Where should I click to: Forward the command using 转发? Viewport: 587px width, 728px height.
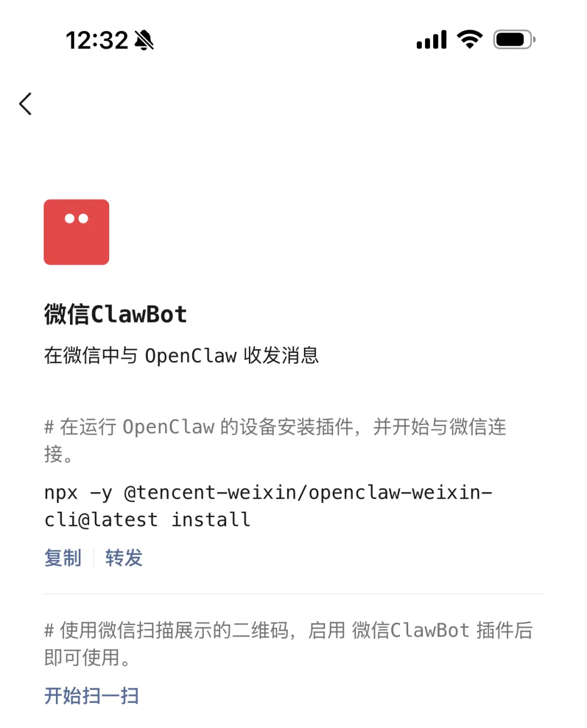click(124, 558)
